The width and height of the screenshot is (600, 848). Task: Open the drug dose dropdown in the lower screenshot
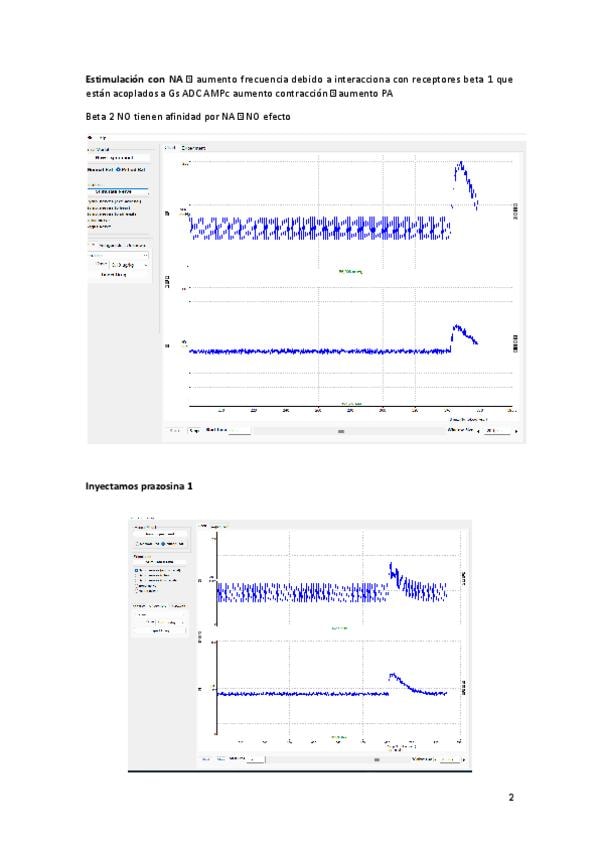(x=170, y=622)
